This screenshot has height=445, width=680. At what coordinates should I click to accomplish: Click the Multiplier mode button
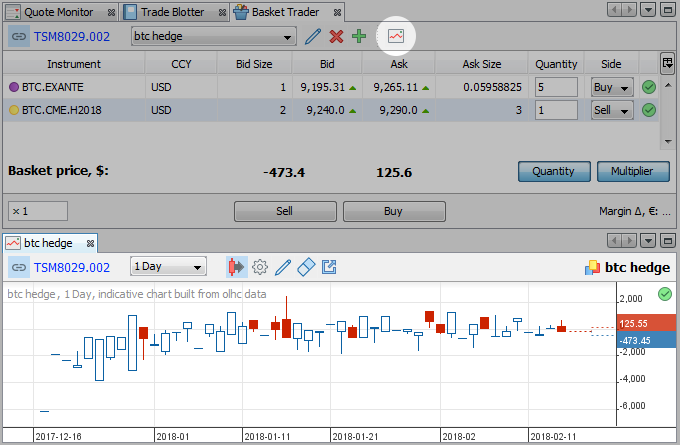pyautogui.click(x=633, y=171)
